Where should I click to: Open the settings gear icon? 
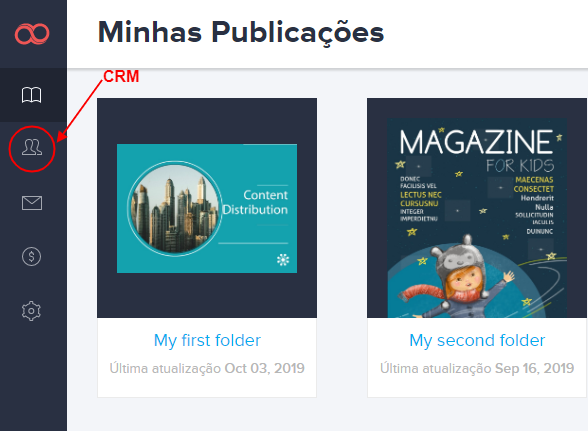(x=31, y=311)
